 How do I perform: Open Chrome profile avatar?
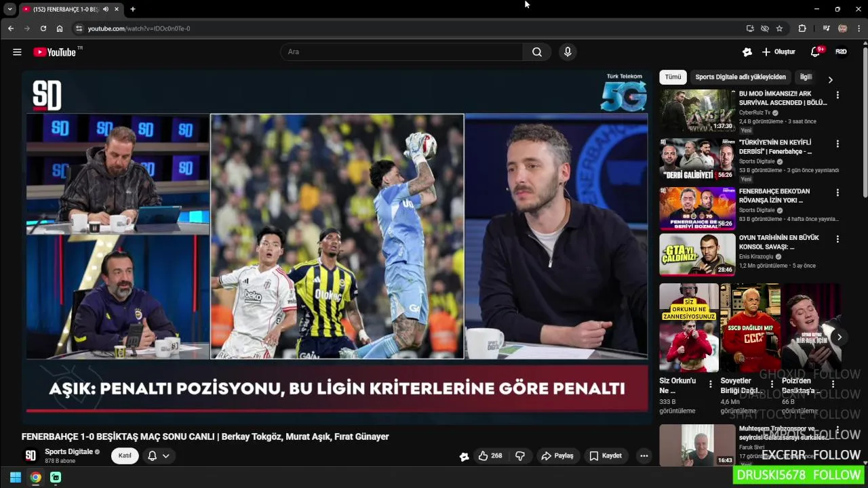point(842,28)
